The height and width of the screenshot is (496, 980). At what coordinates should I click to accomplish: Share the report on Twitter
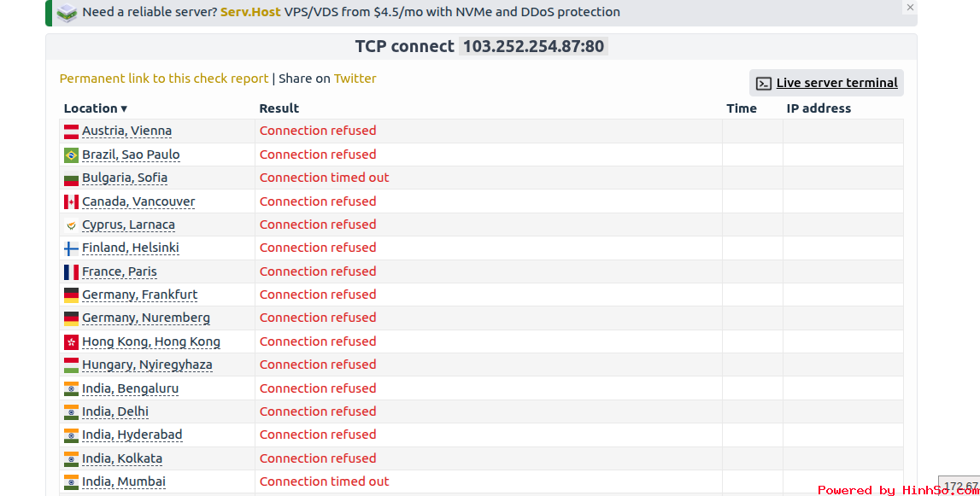coord(355,79)
